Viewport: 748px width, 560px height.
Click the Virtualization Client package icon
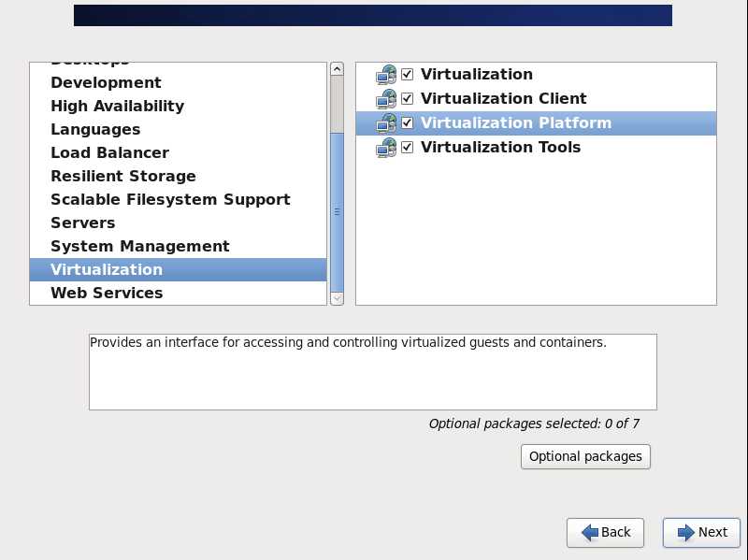(x=386, y=99)
